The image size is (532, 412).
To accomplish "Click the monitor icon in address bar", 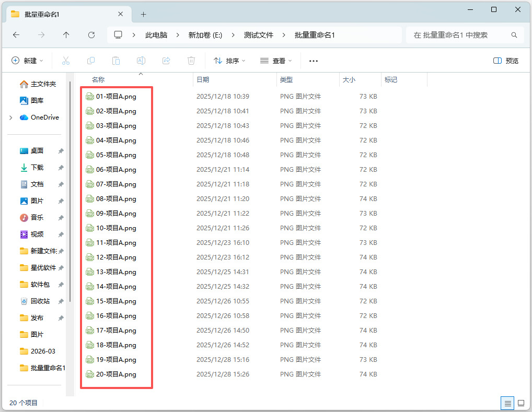I will (118, 35).
